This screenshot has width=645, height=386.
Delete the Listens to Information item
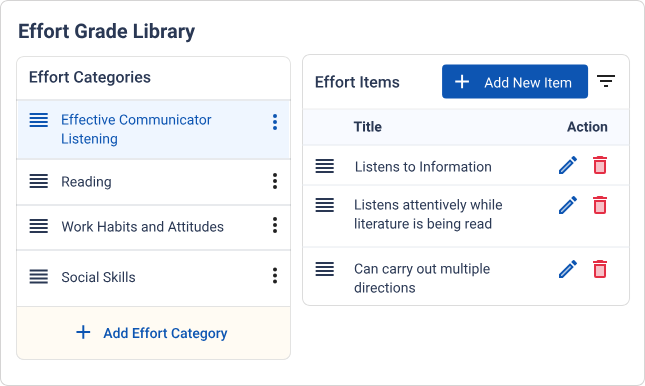600,165
